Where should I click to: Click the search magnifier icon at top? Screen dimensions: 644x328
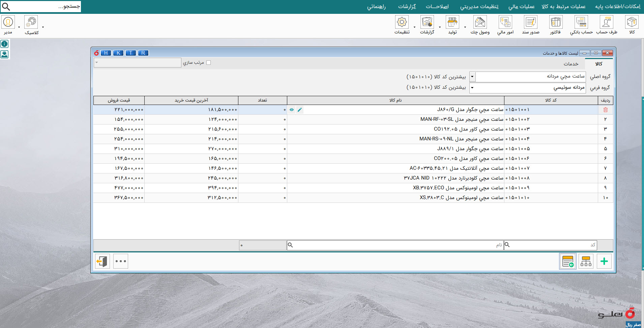6,6
